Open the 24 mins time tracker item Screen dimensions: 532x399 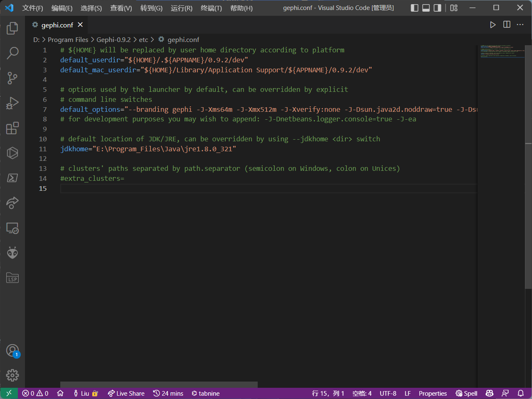click(x=168, y=393)
